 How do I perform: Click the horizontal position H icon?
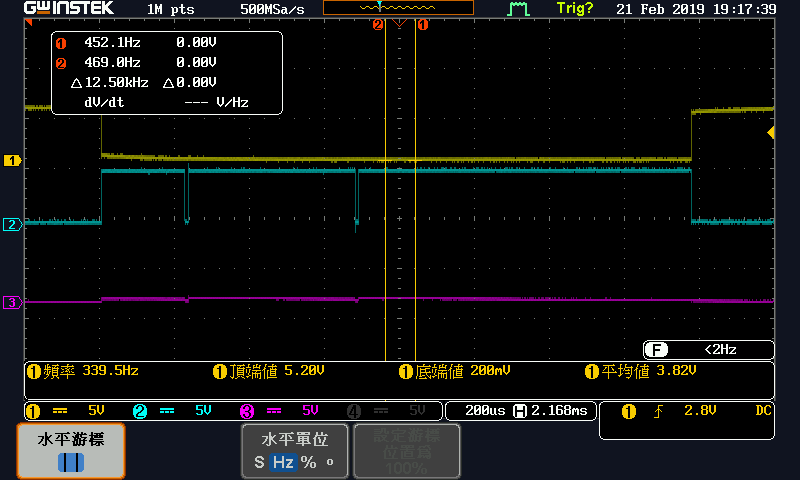[519, 411]
